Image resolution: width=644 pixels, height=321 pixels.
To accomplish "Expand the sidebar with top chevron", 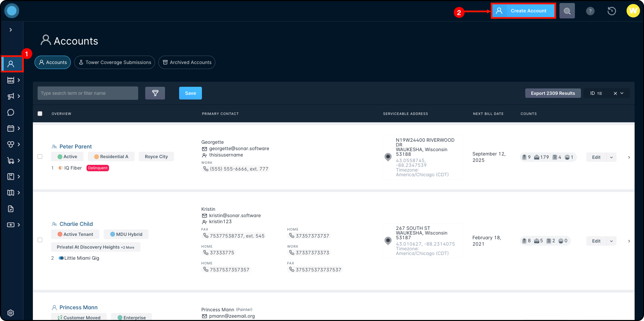I will tap(11, 30).
